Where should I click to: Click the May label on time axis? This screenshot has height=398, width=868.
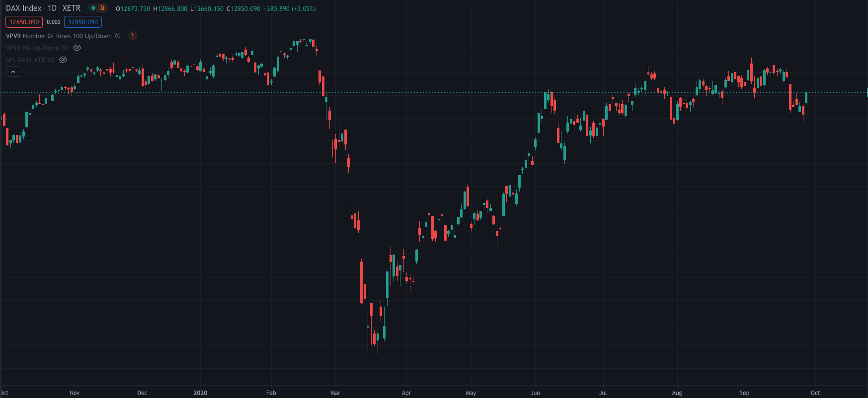471,393
